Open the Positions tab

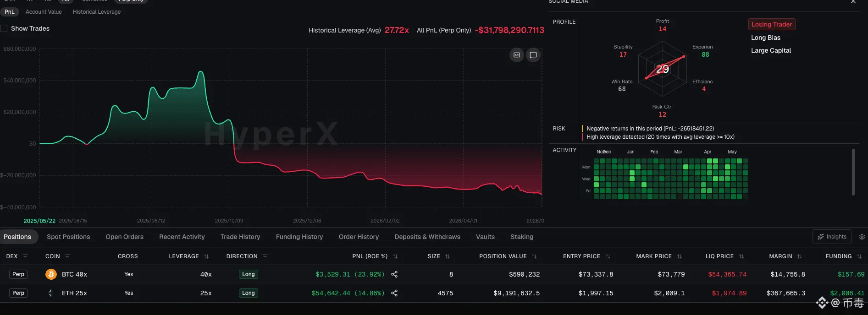pos(17,237)
